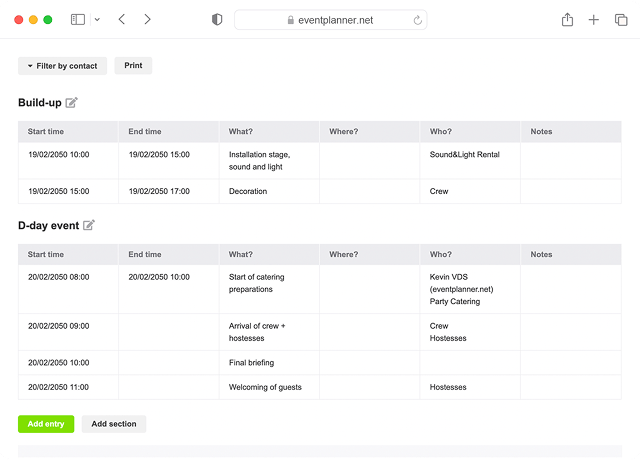Minimize window with yellow traffic light
The height and width of the screenshot is (460, 640).
tap(33, 20)
